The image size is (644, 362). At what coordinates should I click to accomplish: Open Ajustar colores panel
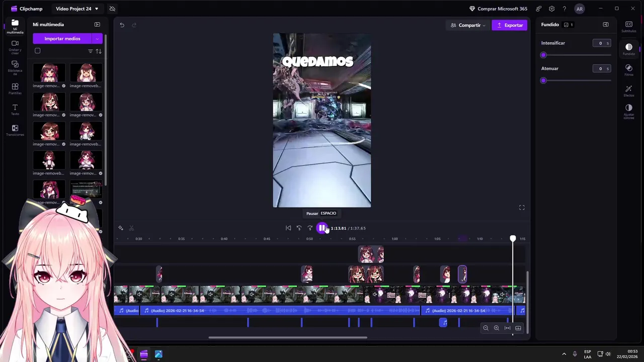pos(629,112)
